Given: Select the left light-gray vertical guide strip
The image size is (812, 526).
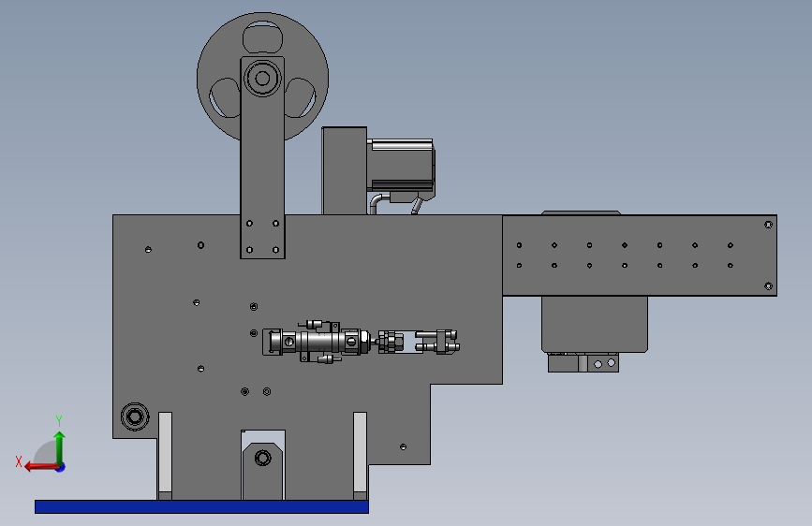Looking at the screenshot, I should [165, 452].
